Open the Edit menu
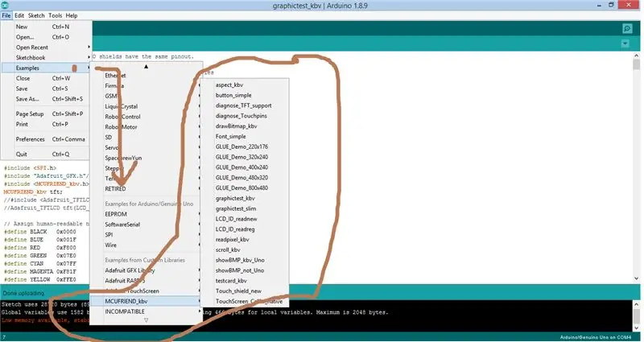The height and width of the screenshot is (342, 644). (19, 15)
